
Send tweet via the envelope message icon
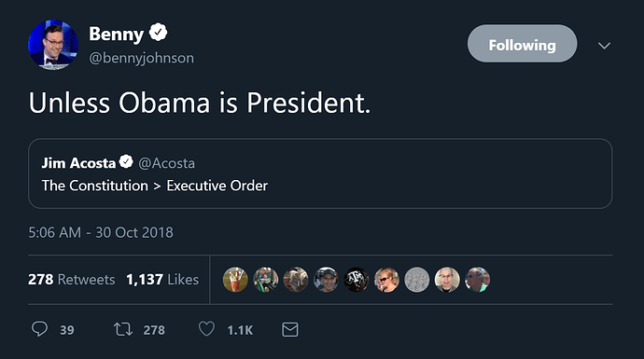[x=290, y=329]
